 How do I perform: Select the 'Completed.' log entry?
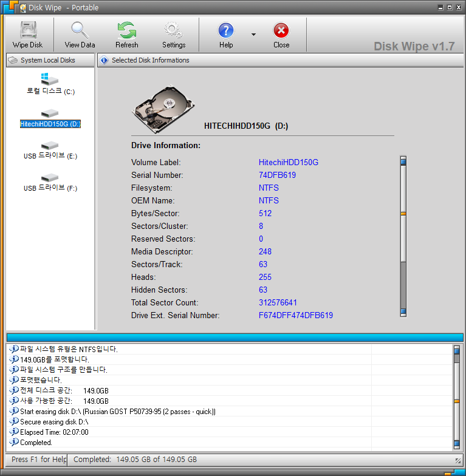pyautogui.click(x=36, y=443)
